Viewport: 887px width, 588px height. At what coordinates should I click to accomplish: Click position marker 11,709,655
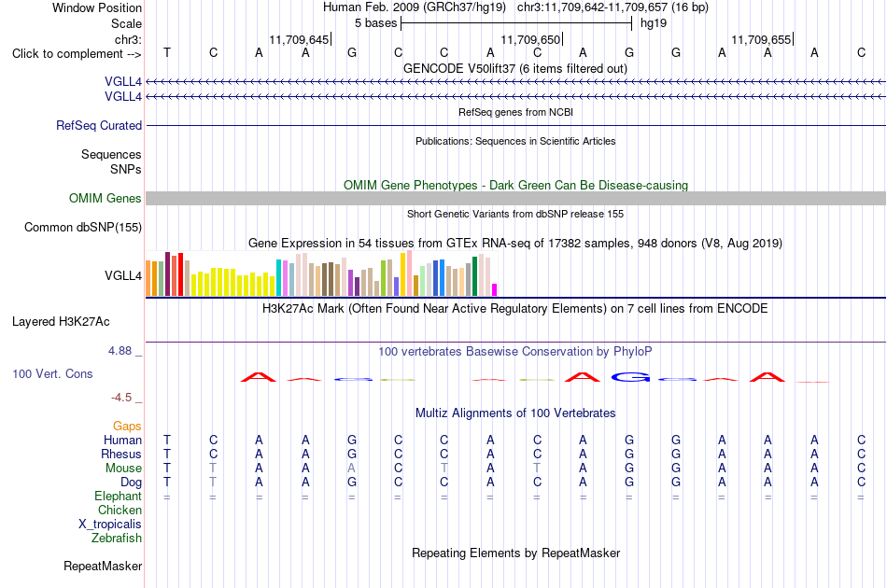(x=761, y=39)
